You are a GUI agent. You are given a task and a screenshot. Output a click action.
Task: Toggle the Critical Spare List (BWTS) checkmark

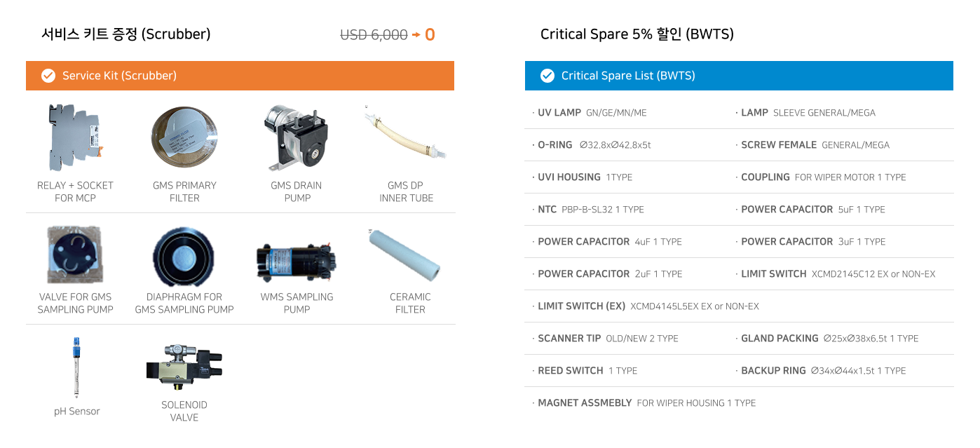(x=547, y=76)
